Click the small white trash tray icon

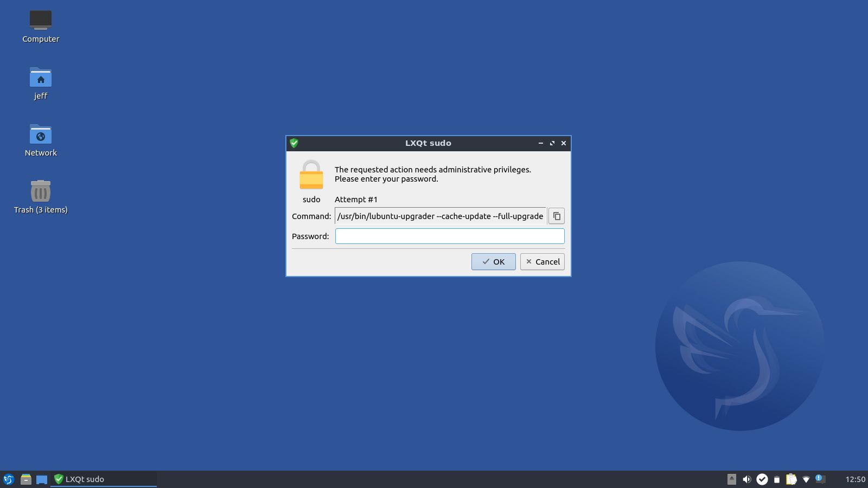(x=776, y=479)
